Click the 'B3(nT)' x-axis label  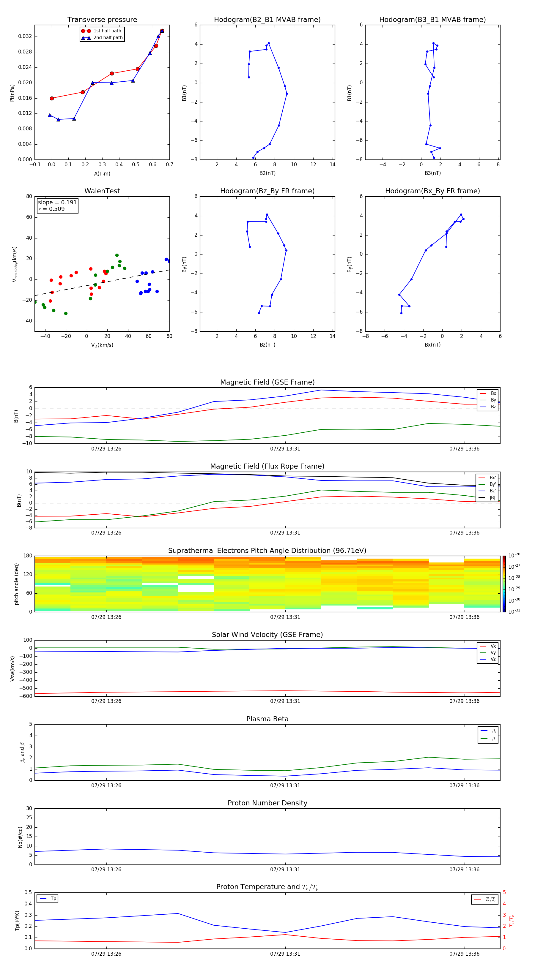pyautogui.click(x=432, y=173)
